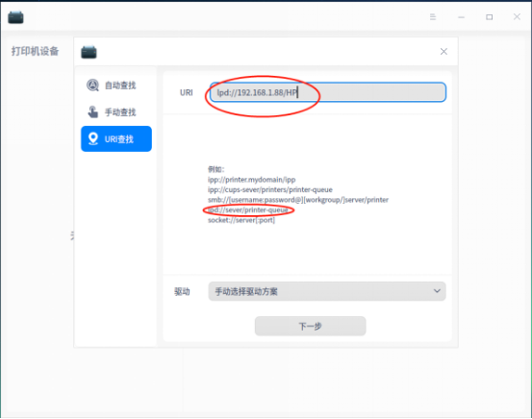Click the printer icon in the add-printer dialog header
Viewport: 532px width, 419px height.
89,52
